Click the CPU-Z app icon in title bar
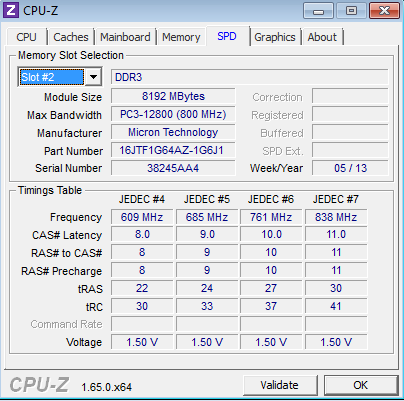The width and height of the screenshot is (404, 401). pyautogui.click(x=11, y=10)
